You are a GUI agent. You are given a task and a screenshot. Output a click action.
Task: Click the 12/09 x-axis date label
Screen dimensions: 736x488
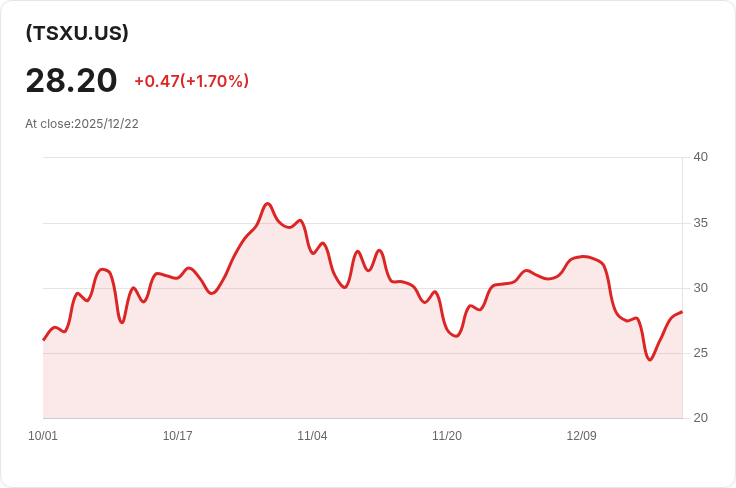pyautogui.click(x=582, y=436)
